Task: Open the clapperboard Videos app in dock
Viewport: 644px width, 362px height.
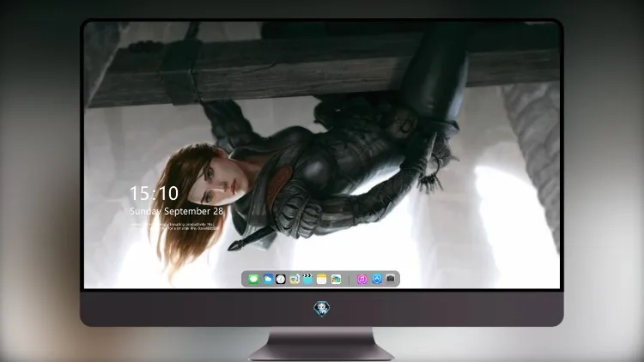Action: click(x=307, y=279)
